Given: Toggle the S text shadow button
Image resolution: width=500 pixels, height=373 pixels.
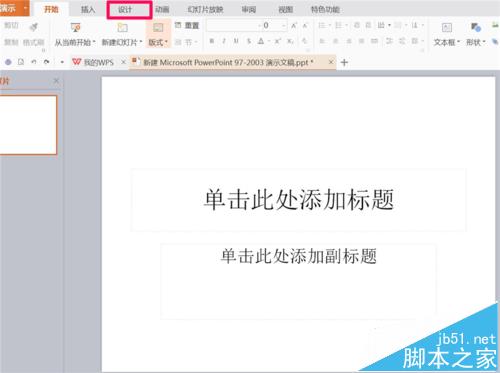Looking at the screenshot, I should pos(248,41).
